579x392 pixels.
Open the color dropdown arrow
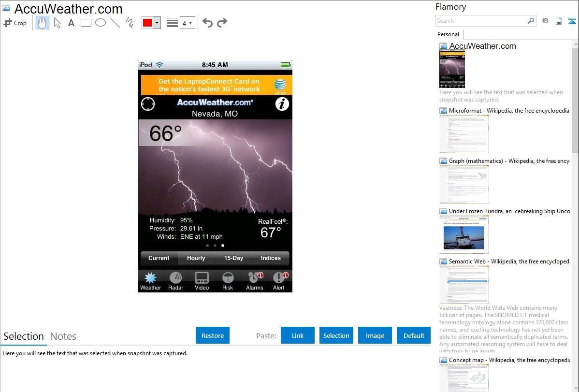(x=157, y=23)
